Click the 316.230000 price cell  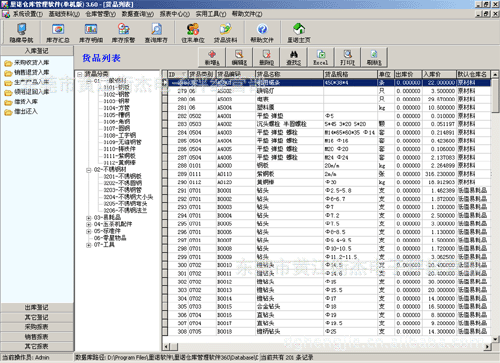click(x=439, y=174)
